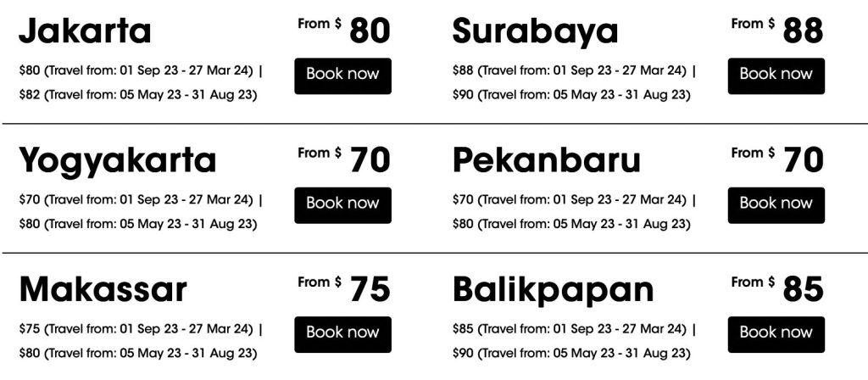Select Surabaya's $88 Sep–Mar travel fare

point(570,70)
